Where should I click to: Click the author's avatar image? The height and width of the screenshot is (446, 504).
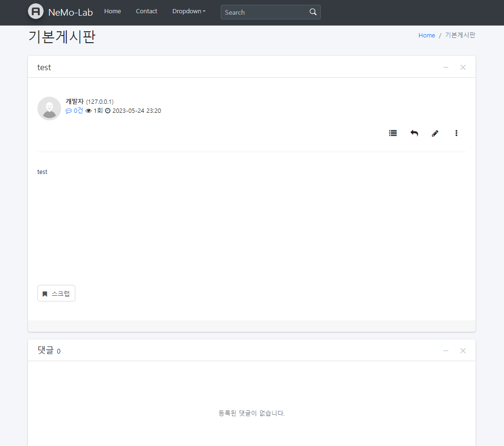49,109
